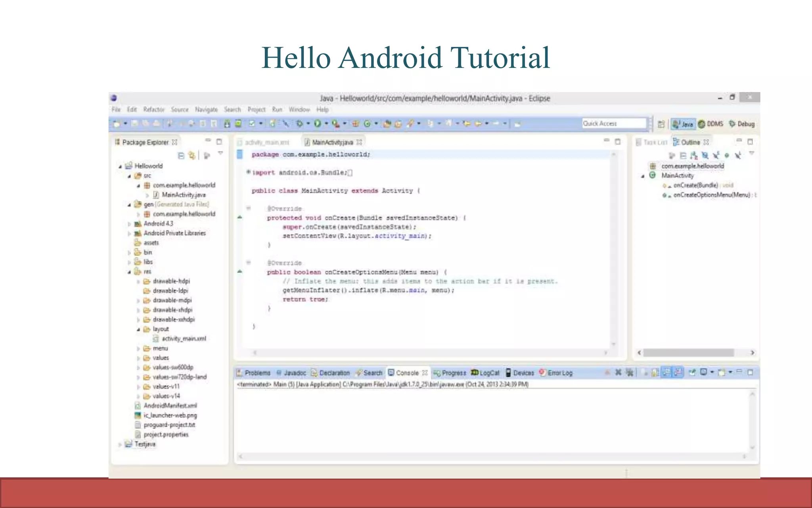Image resolution: width=812 pixels, height=508 pixels.
Task: Toggle Pin Console button
Action: pyautogui.click(x=692, y=372)
